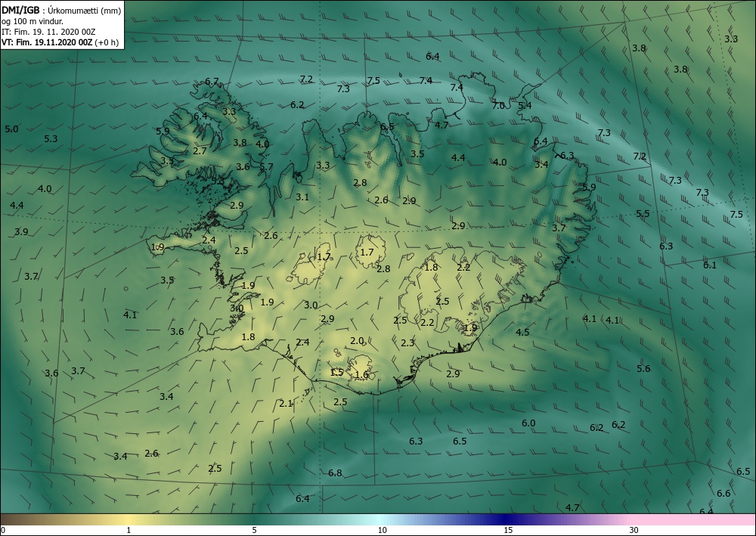Click the 6.1 value on the map
This screenshot has width=756, height=536.
click(x=710, y=265)
